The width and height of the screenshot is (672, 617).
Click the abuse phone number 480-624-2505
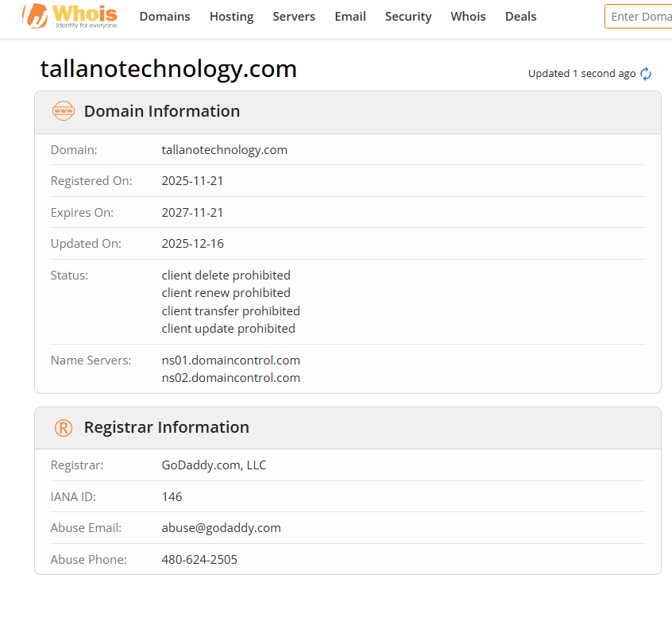tap(199, 560)
